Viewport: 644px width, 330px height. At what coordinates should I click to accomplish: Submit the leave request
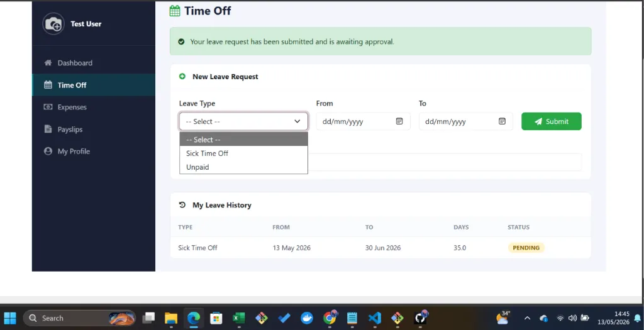click(x=551, y=121)
